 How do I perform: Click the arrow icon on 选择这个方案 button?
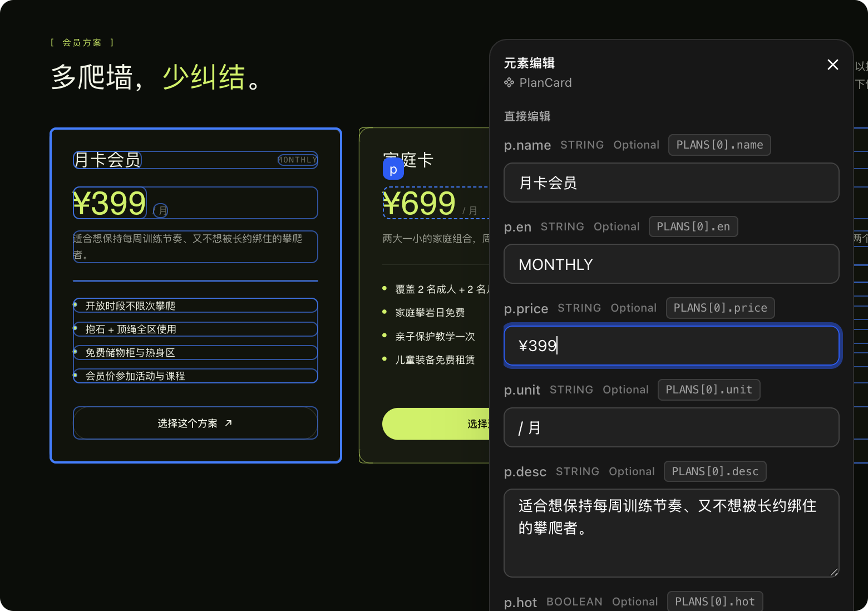[x=228, y=423]
